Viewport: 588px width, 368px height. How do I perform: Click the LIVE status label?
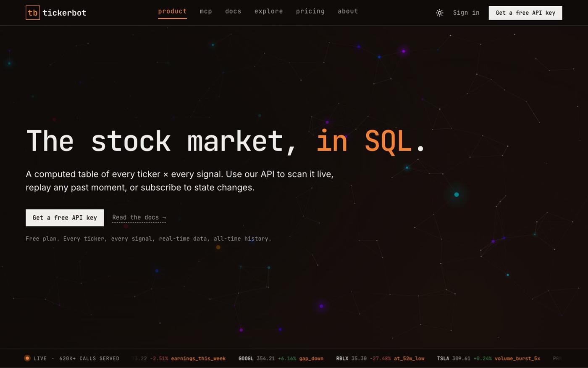tap(40, 358)
